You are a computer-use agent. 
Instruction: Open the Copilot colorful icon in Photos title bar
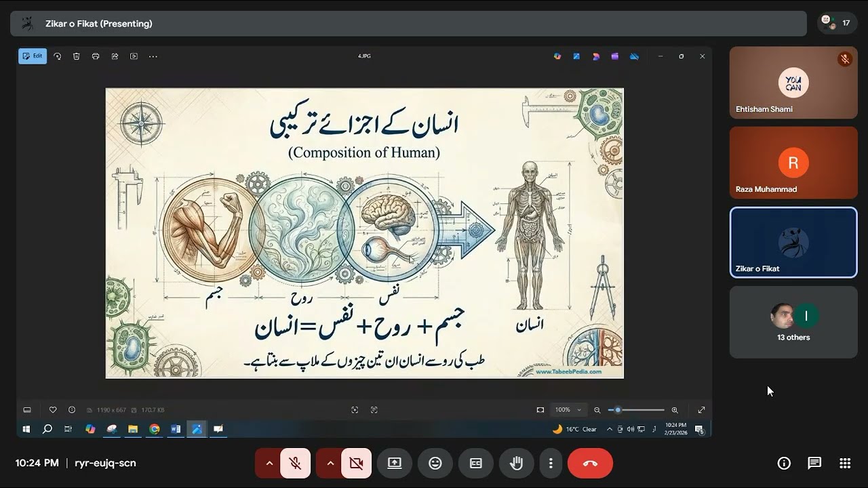pos(557,56)
